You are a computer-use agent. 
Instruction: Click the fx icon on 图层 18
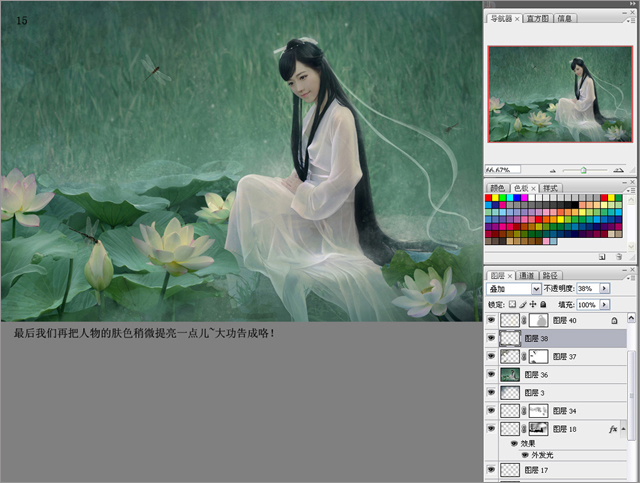click(x=613, y=429)
